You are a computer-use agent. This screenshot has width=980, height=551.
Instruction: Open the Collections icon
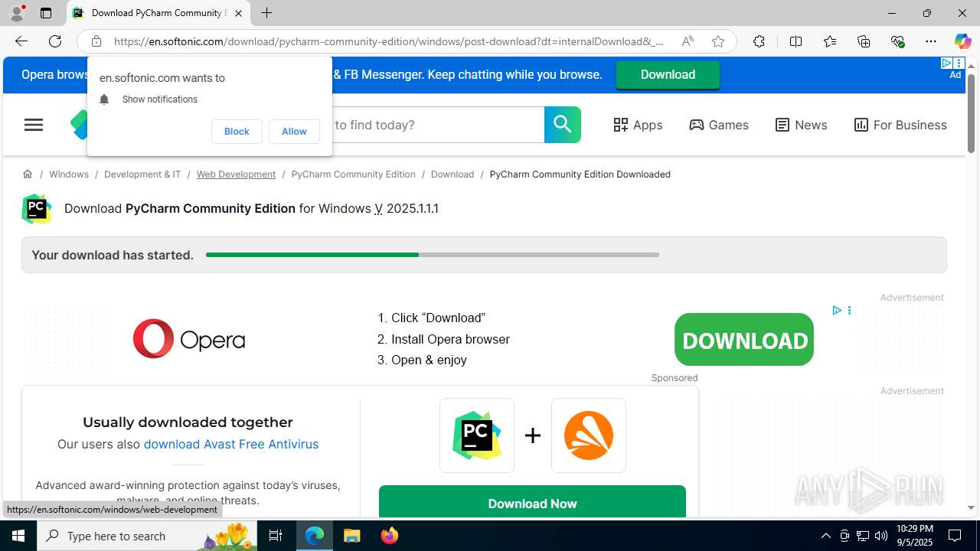(864, 41)
